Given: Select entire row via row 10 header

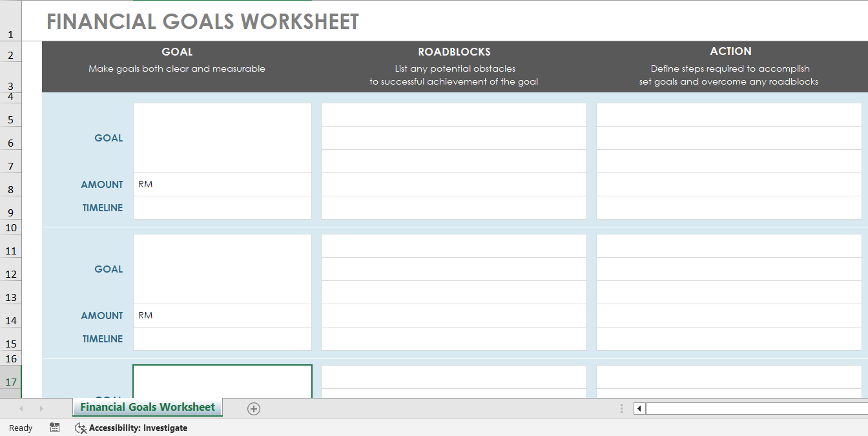Looking at the screenshot, I should point(10,227).
